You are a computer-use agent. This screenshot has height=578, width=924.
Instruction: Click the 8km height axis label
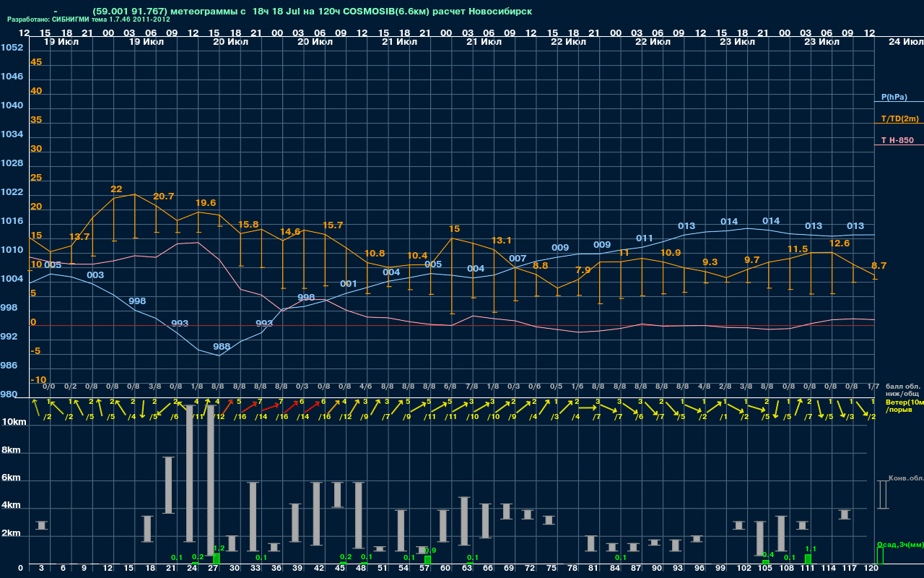click(11, 449)
